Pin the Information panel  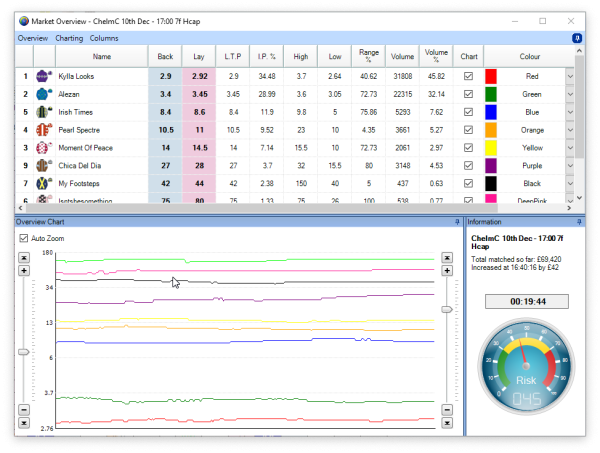click(x=581, y=221)
